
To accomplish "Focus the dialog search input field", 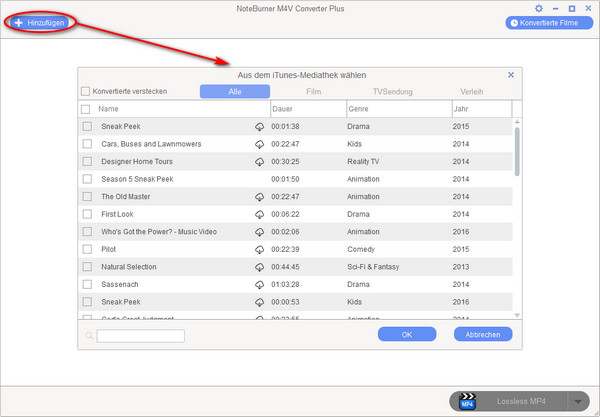I will tap(140, 336).
